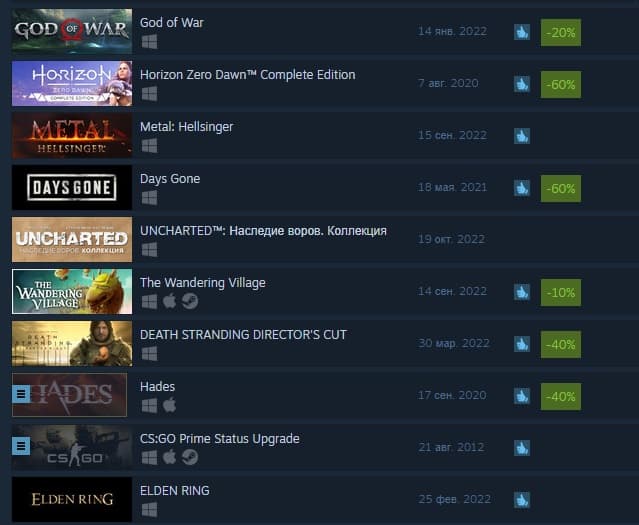The width and height of the screenshot is (639, 525).
Task: Click the Windows icon under UNCHARTED collection
Action: click(x=150, y=250)
